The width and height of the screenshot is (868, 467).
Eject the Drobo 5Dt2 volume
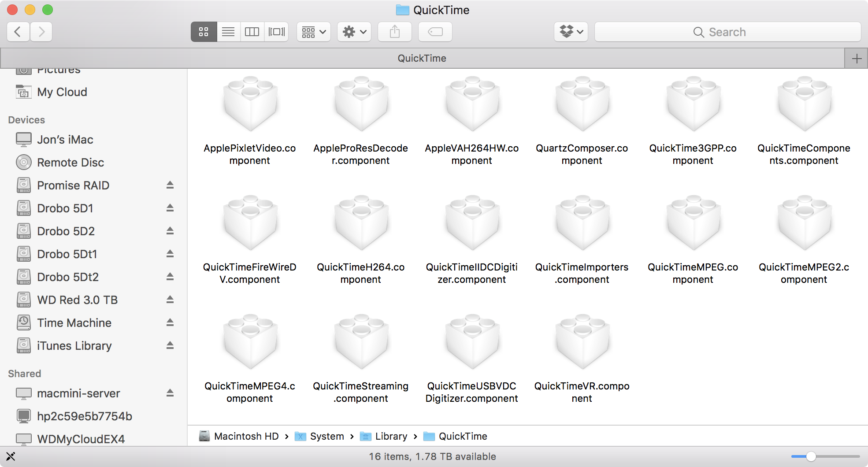[x=170, y=277]
